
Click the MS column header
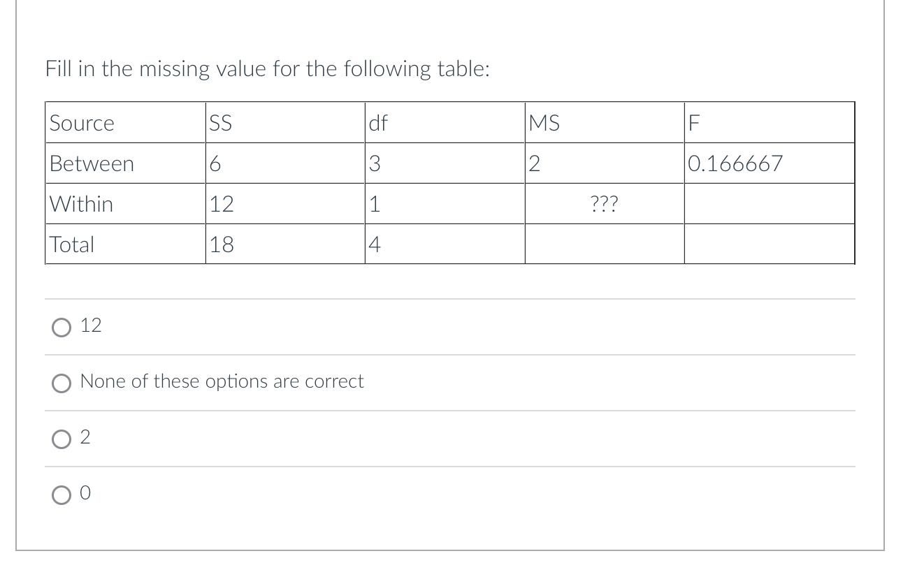[x=543, y=123]
